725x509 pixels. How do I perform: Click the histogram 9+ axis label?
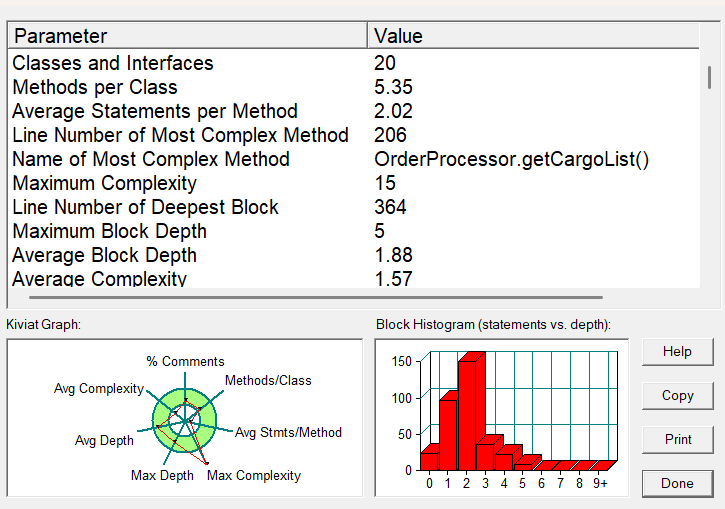click(x=600, y=484)
